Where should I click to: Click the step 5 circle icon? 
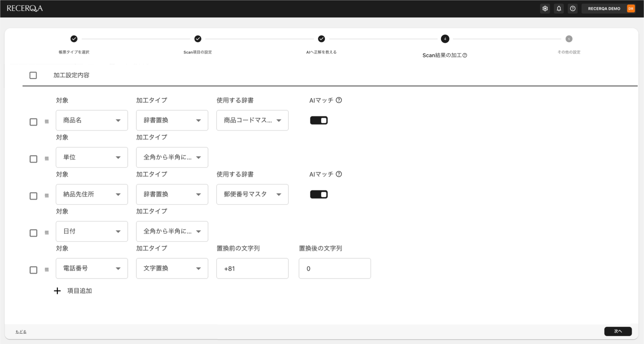tap(569, 39)
